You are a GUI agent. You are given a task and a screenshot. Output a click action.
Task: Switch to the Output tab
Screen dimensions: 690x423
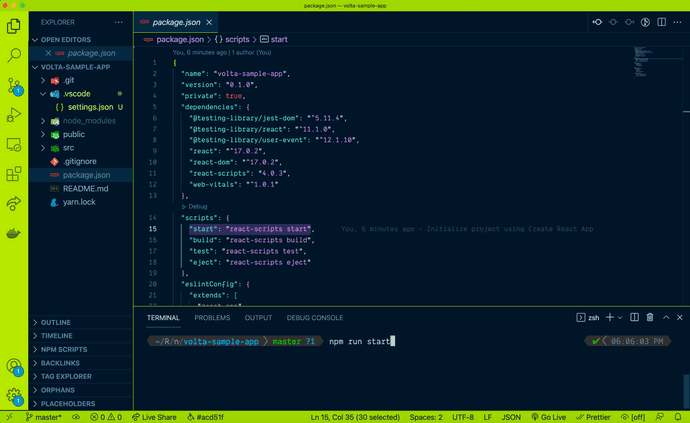click(258, 317)
